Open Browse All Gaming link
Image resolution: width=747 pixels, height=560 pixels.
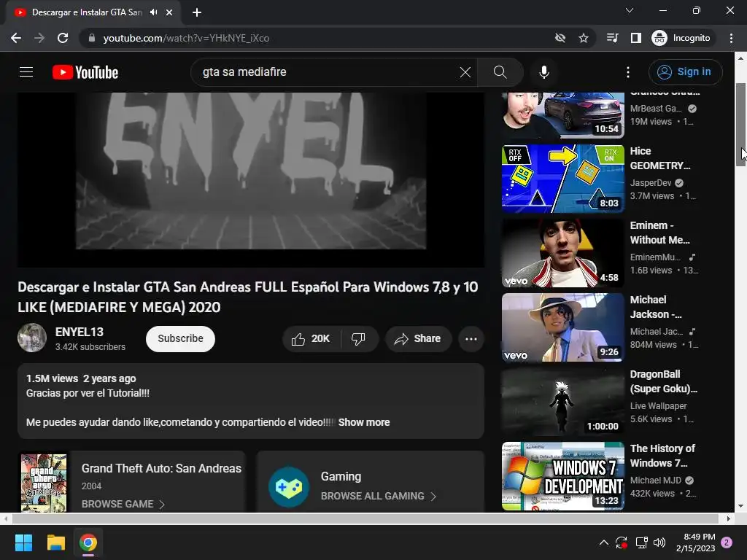pyautogui.click(x=379, y=496)
